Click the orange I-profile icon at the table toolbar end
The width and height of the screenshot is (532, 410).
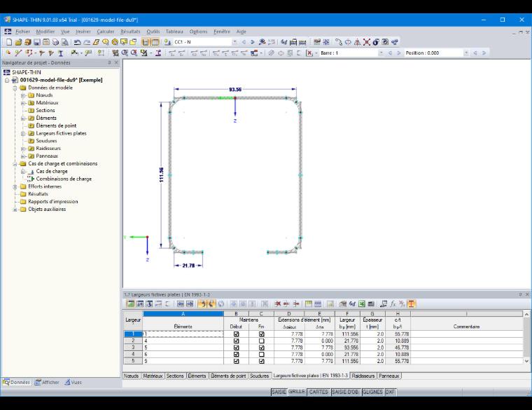(411, 304)
